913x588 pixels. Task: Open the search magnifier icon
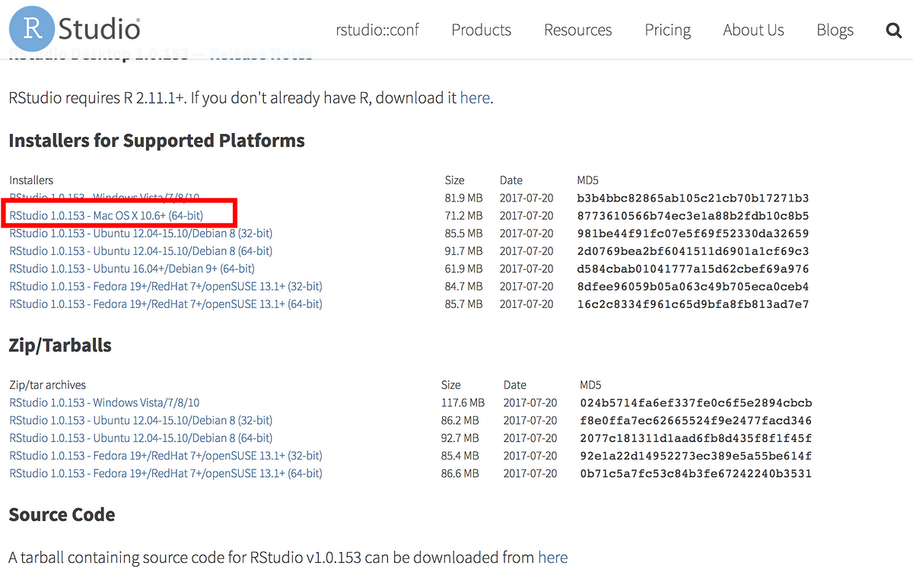[x=893, y=30]
